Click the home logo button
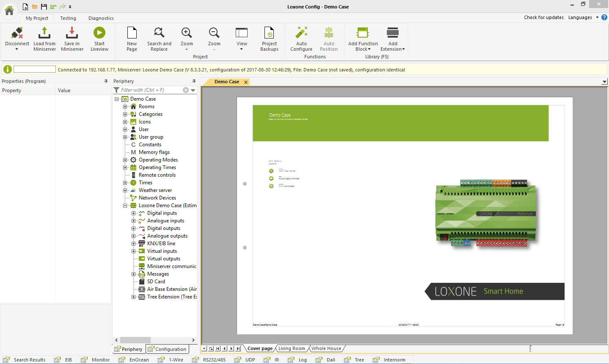The image size is (609, 364). [x=9, y=10]
